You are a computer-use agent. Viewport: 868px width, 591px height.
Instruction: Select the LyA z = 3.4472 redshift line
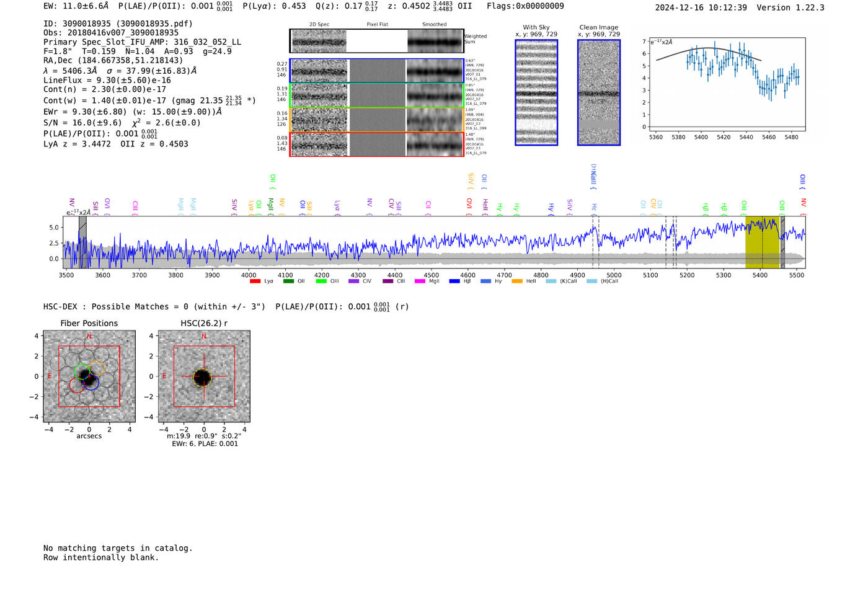[x=116, y=144]
